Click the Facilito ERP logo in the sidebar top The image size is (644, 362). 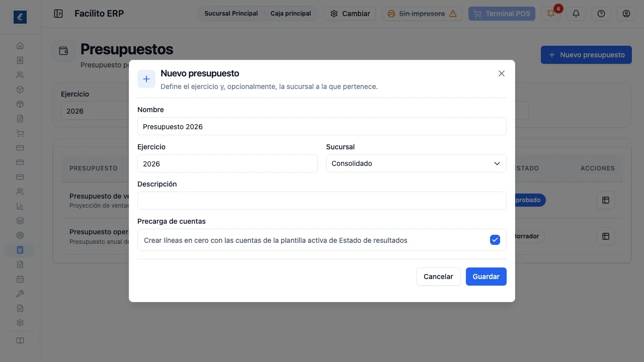20,17
